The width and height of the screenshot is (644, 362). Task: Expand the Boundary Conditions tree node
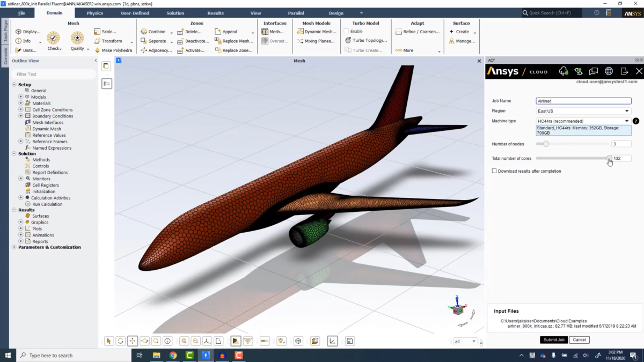21,116
